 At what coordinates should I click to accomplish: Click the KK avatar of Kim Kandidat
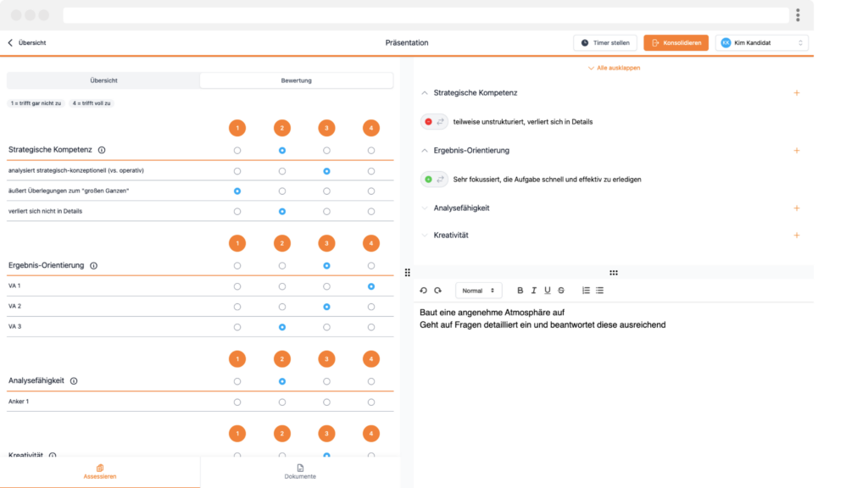click(x=726, y=42)
